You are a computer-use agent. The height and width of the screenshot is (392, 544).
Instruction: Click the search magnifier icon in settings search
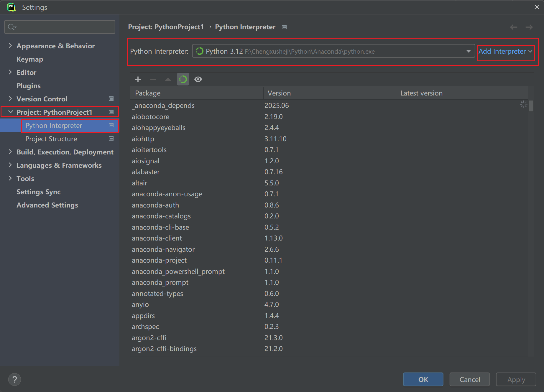(x=12, y=27)
